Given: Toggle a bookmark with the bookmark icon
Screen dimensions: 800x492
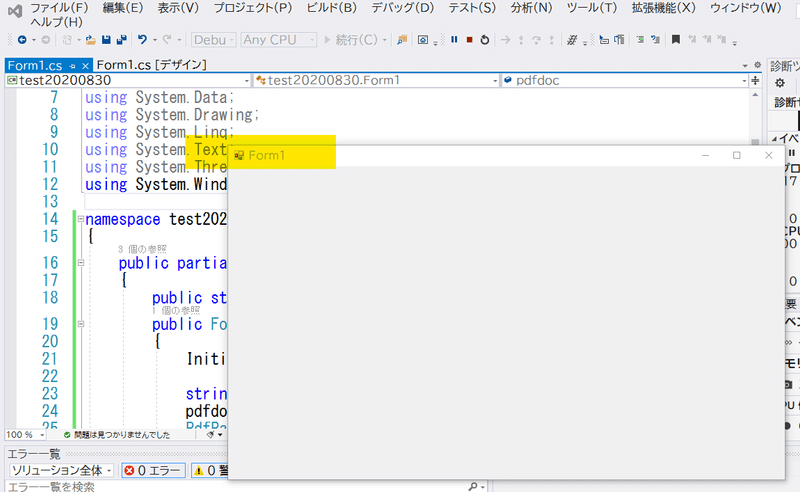Looking at the screenshot, I should [676, 39].
